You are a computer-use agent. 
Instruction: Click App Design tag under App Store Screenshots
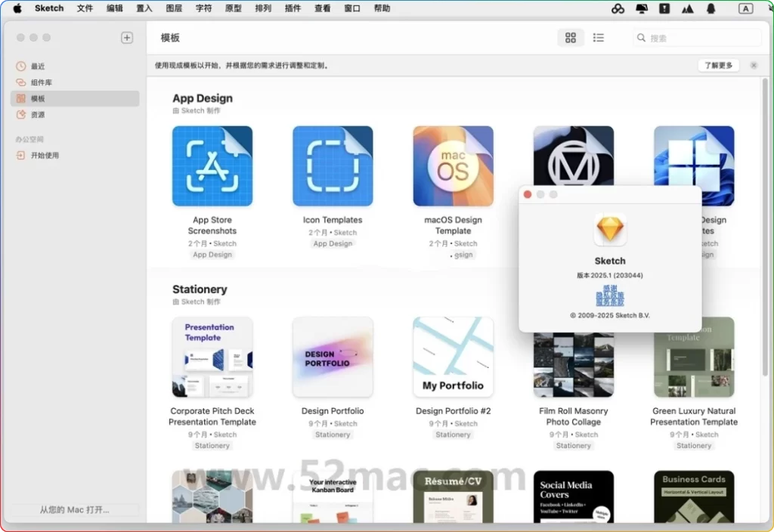pos(212,255)
